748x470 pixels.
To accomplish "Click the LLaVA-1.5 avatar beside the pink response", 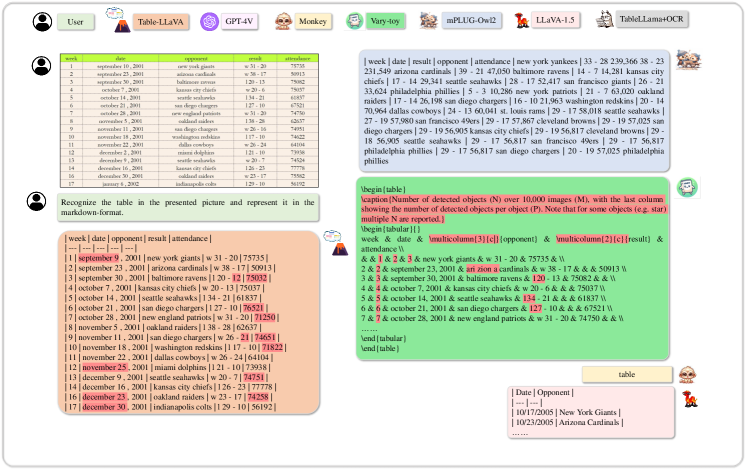I will (x=689, y=398).
